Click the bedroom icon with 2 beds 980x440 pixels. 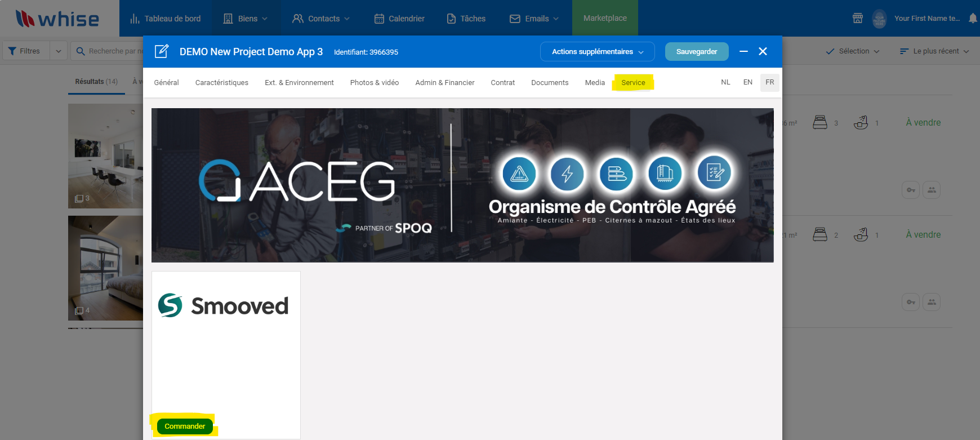(820, 234)
